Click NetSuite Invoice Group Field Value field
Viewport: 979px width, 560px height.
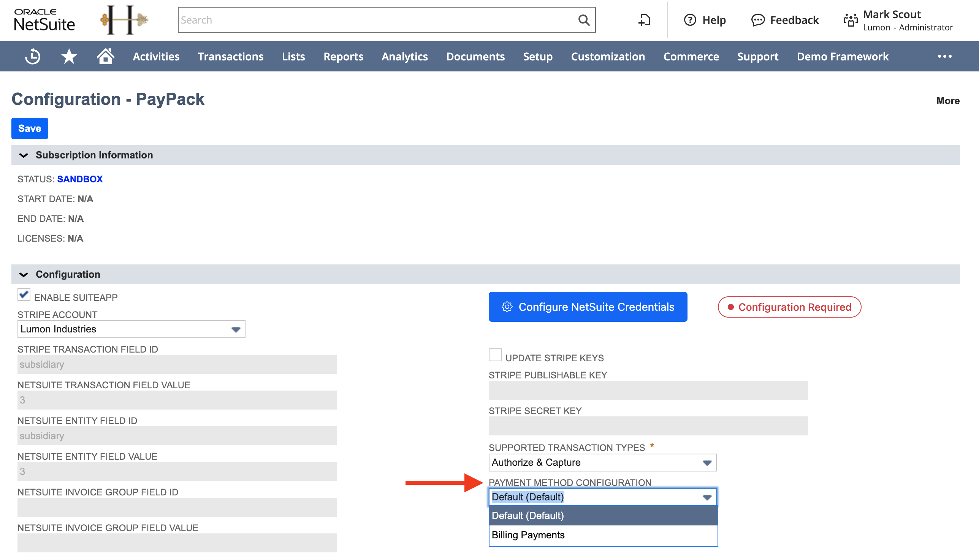[x=177, y=543]
